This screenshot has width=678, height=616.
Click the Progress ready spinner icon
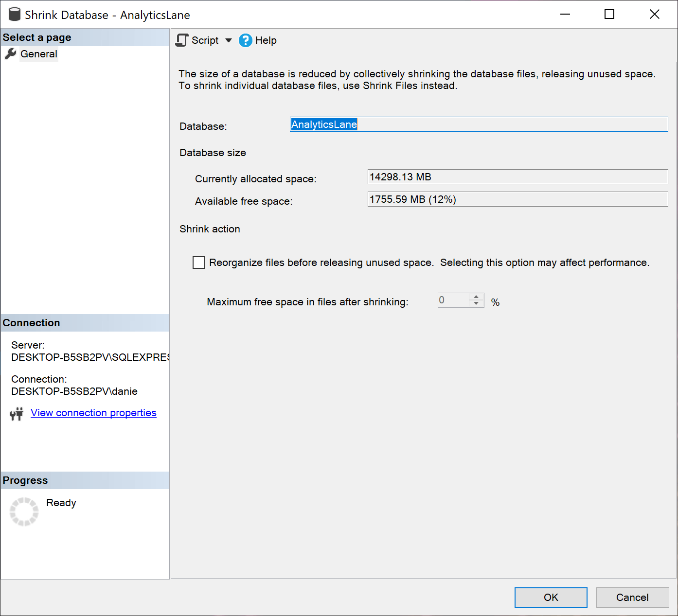(24, 511)
